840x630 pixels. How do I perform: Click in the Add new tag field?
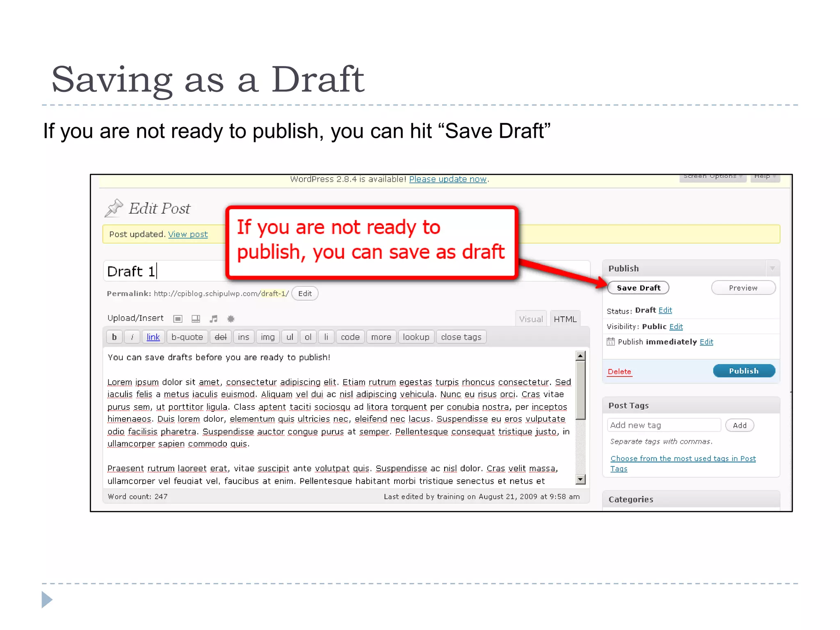pos(663,425)
